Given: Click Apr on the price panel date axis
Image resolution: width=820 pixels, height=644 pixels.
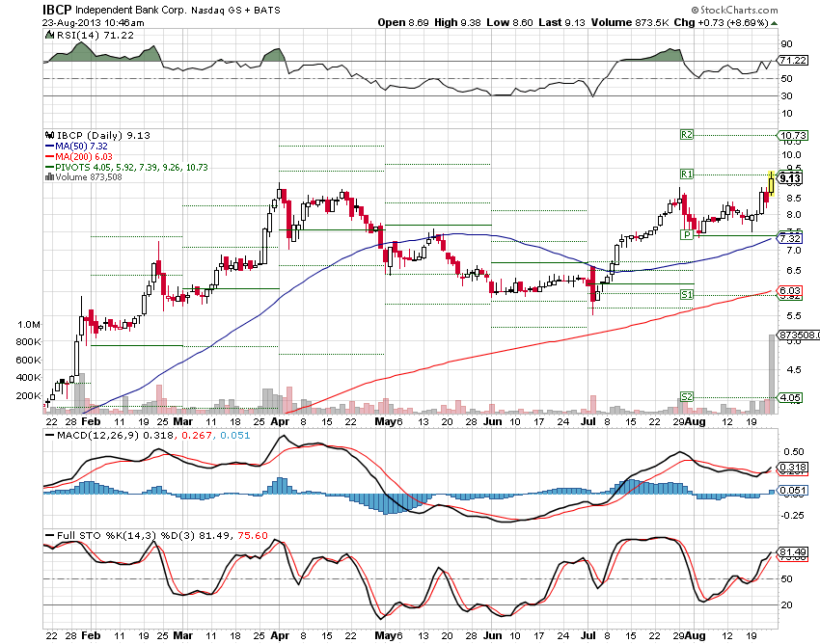Looking at the screenshot, I should (x=280, y=422).
